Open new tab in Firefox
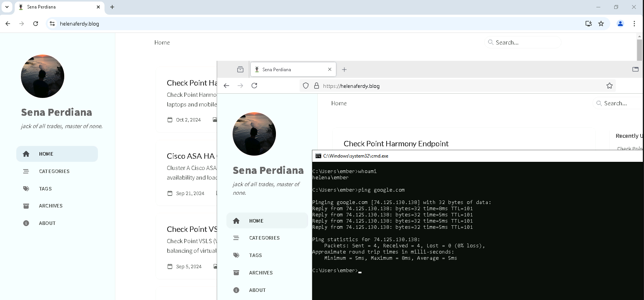The image size is (644, 300). (344, 70)
